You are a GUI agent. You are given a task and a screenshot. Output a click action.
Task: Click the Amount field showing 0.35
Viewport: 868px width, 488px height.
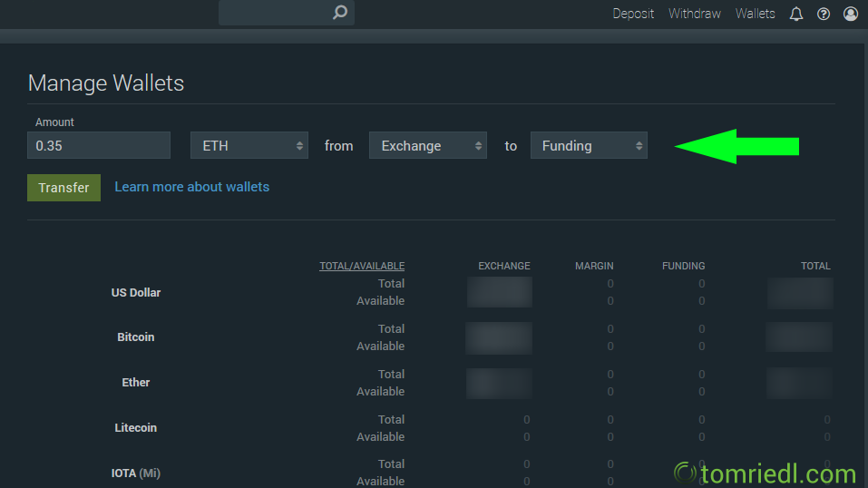(99, 145)
